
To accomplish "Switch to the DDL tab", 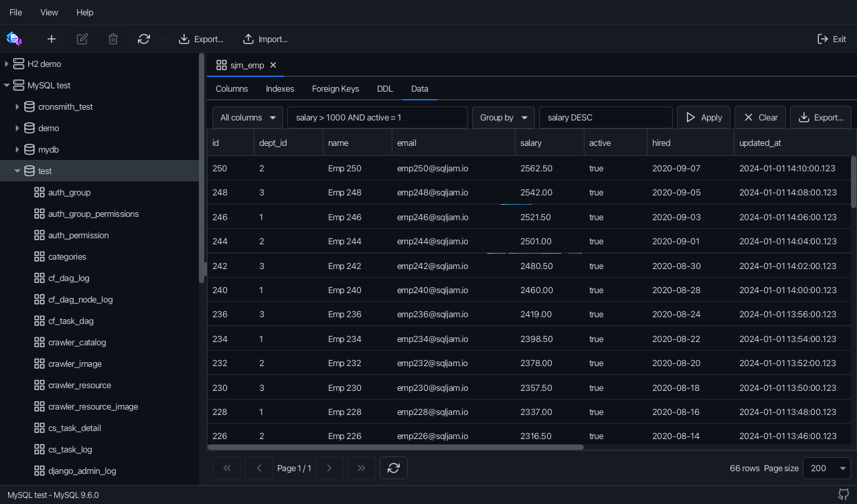I will (385, 88).
